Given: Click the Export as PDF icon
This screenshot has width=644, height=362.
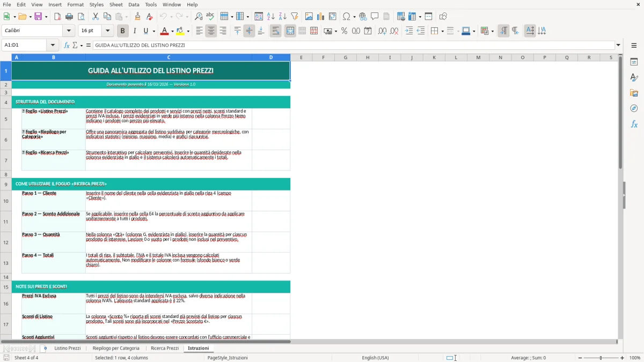Looking at the screenshot, I should coord(57,17).
